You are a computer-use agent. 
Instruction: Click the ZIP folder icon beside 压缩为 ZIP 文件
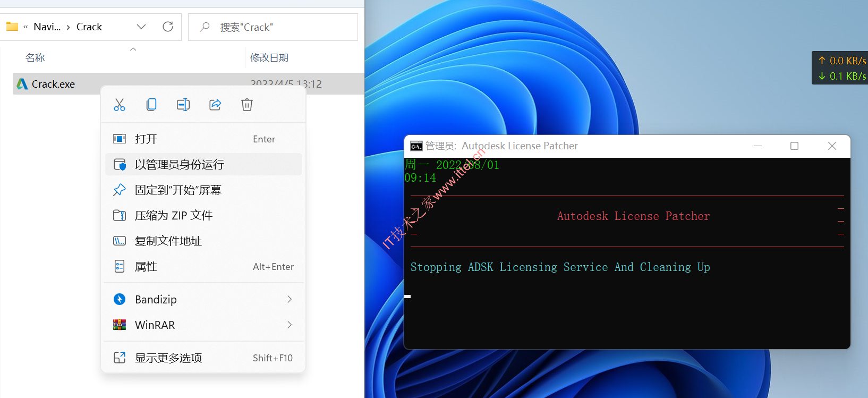click(x=120, y=215)
